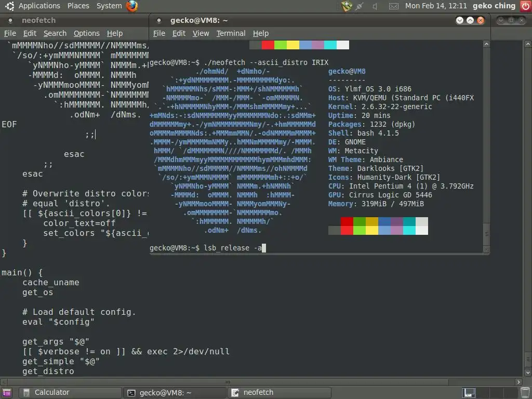Click terminal scrollbar down arrow

point(486,249)
